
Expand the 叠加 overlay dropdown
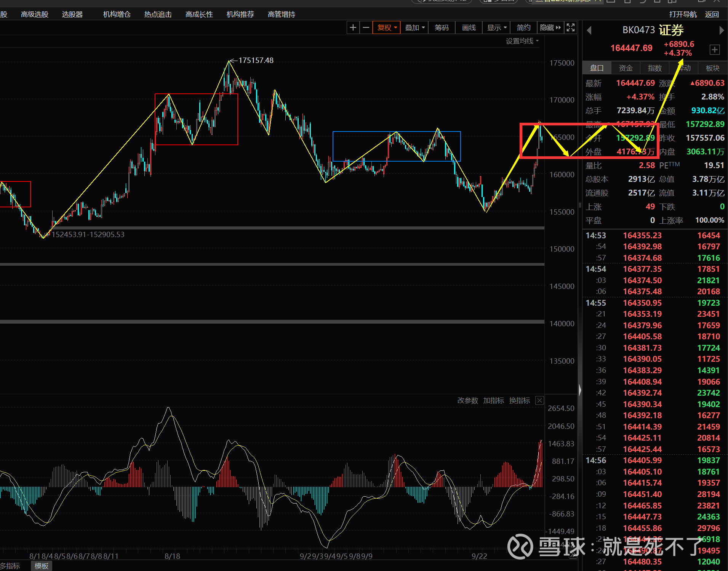(414, 27)
